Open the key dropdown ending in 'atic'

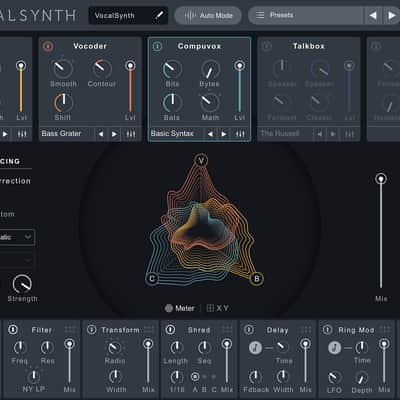(x=16, y=237)
